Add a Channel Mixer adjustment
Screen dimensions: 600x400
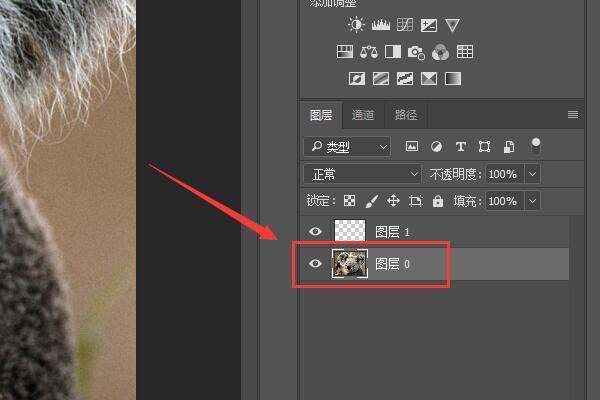coord(440,51)
